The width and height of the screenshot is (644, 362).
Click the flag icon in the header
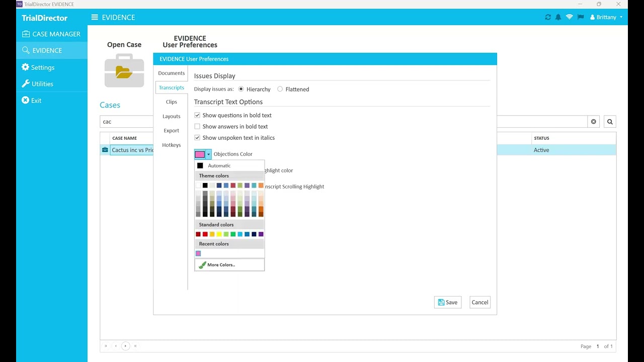[x=580, y=17]
